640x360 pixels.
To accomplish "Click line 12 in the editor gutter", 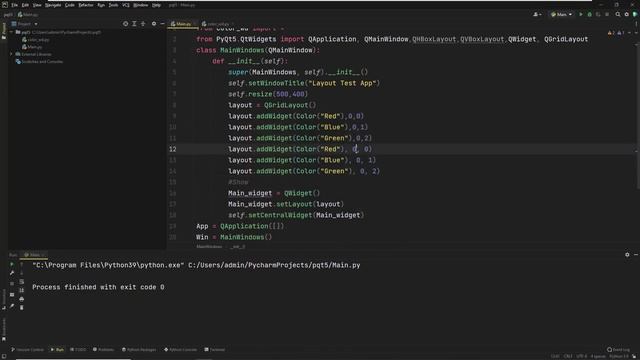I will 173,149.
